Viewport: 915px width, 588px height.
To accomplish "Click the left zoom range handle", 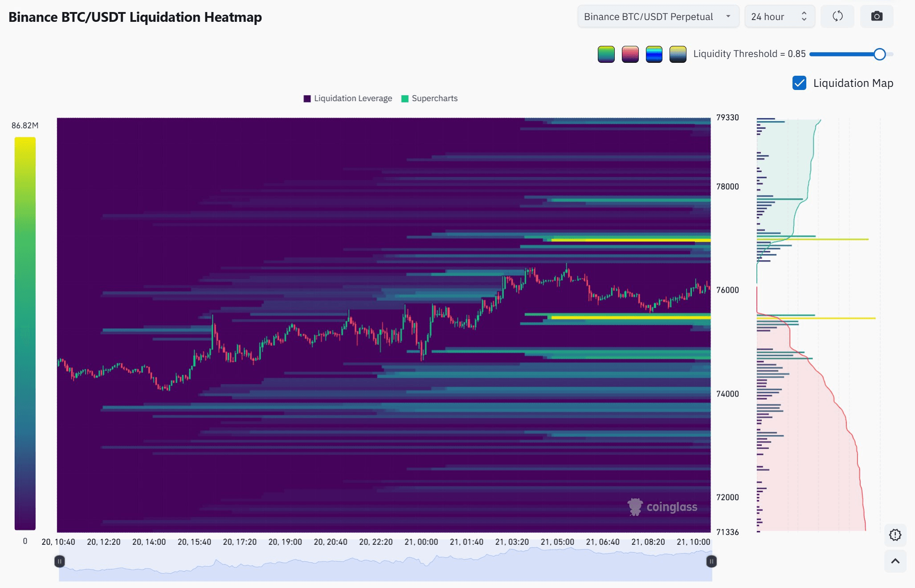I will click(59, 561).
